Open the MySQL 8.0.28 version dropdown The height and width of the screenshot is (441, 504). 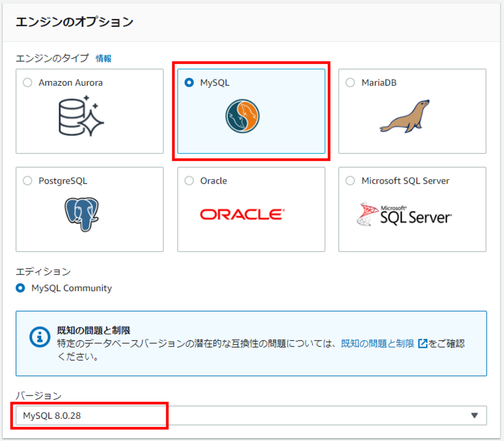click(x=251, y=416)
